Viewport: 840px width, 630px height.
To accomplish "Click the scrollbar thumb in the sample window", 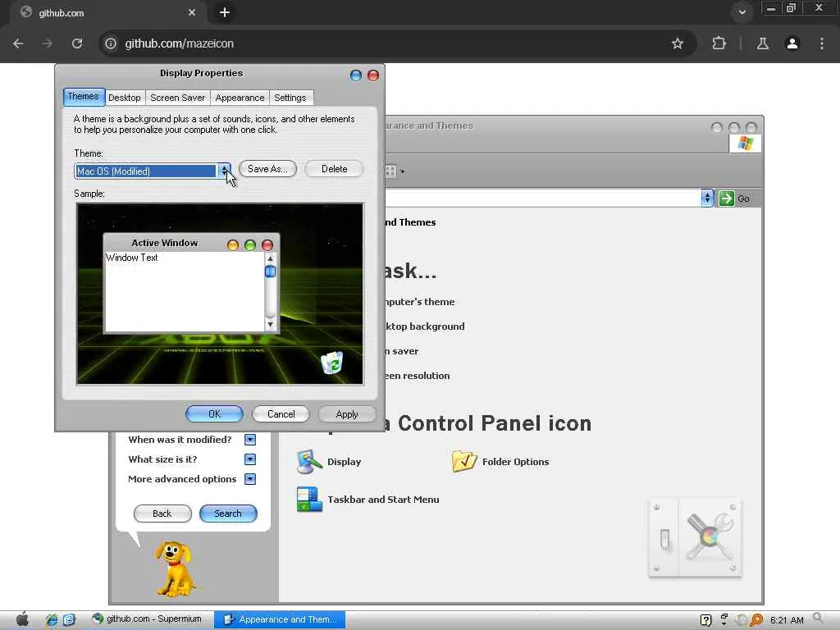I will coord(271,272).
